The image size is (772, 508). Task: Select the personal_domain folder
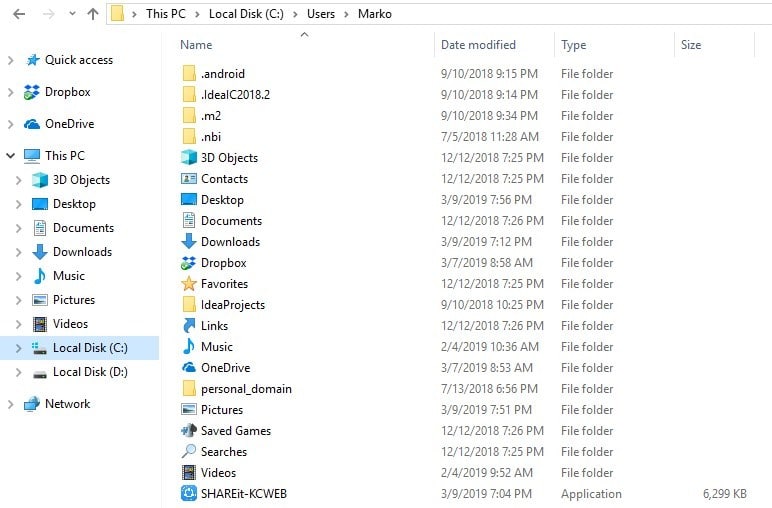pos(246,389)
